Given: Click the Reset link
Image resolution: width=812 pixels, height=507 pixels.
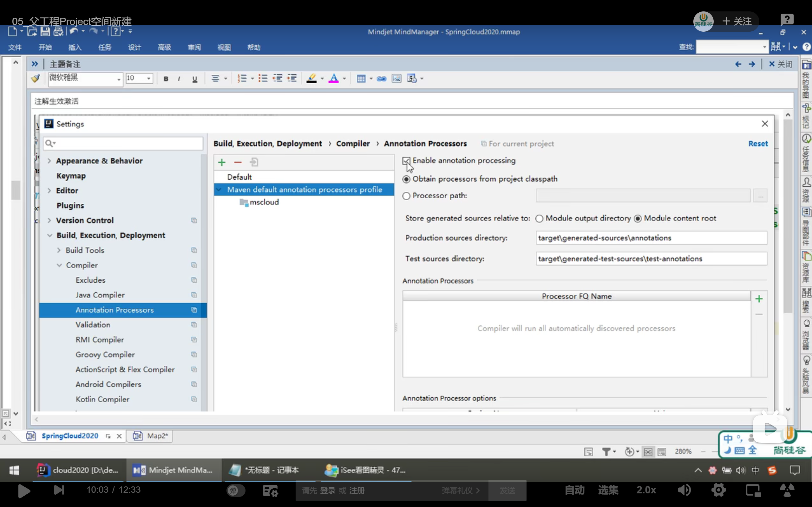Looking at the screenshot, I should pyautogui.click(x=758, y=144).
